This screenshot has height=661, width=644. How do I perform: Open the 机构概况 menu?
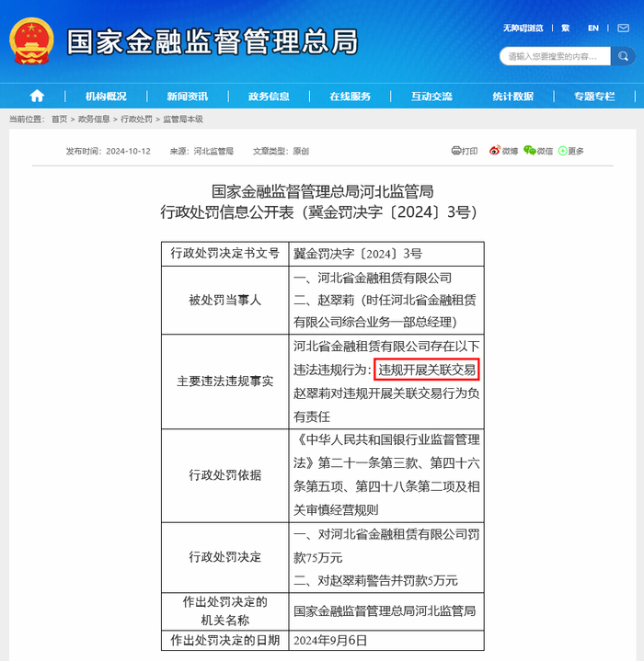(x=106, y=97)
